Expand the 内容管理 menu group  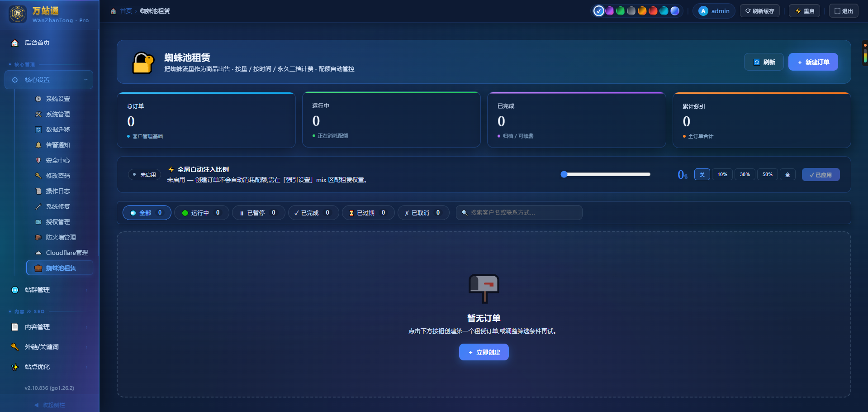[x=49, y=327]
